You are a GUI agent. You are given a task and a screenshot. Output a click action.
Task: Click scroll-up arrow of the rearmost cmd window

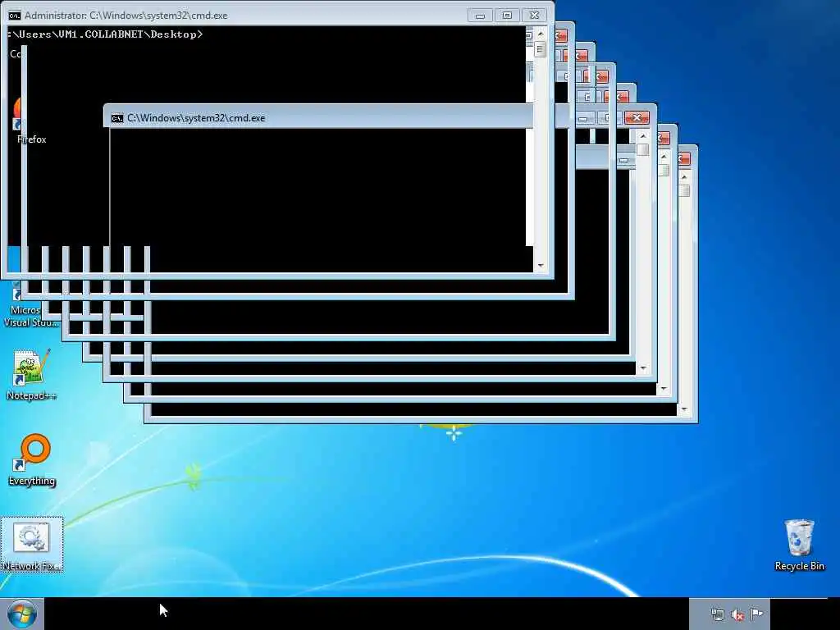click(683, 177)
